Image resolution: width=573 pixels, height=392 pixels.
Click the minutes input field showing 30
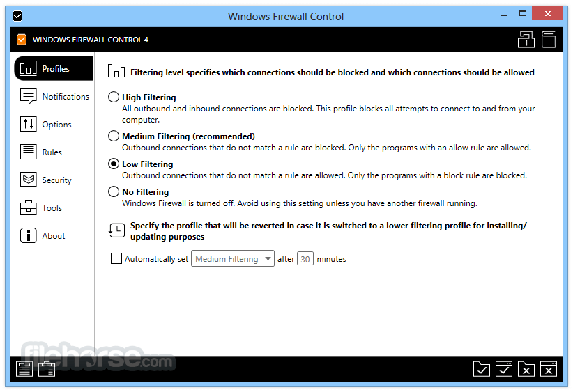coord(305,259)
